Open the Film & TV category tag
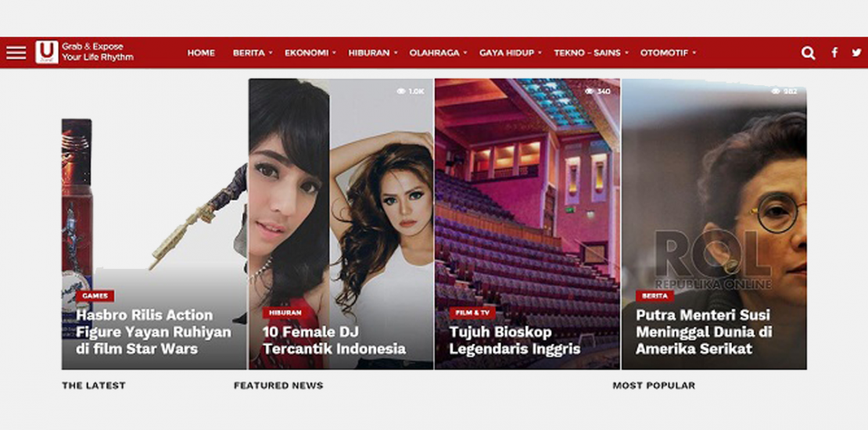Image resolution: width=868 pixels, height=430 pixels. coord(472,313)
